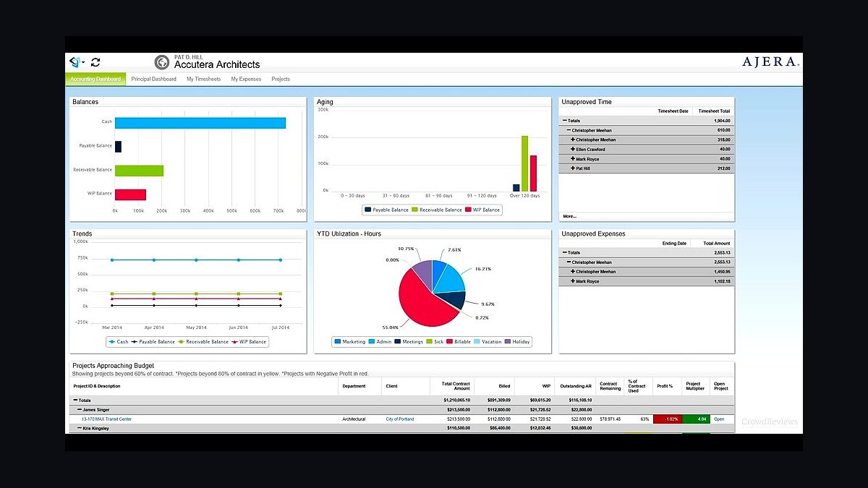This screenshot has height=488, width=868.
Task: Collapse the Totals row in Unapproved Time
Action: pos(565,121)
